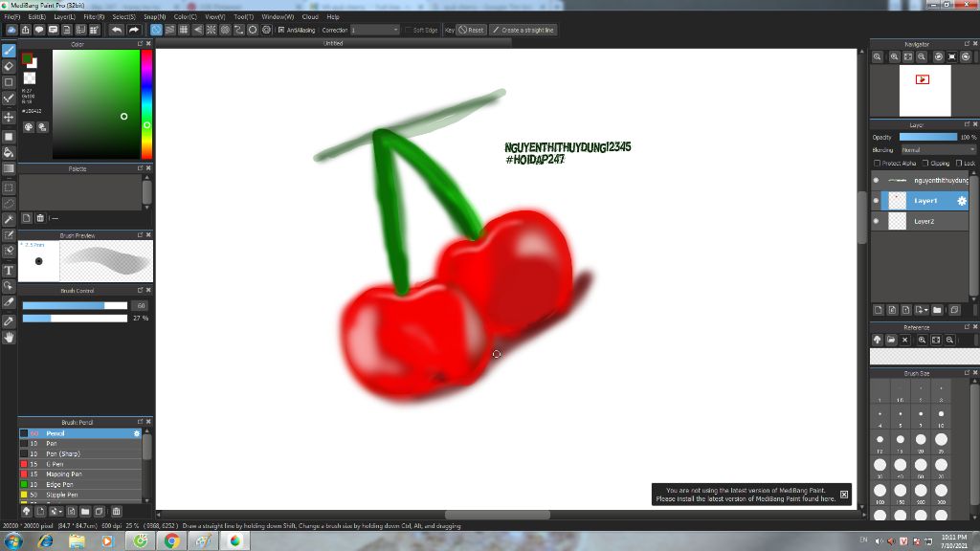Adjust the brush opacity slider at 27%
Image resolution: width=980 pixels, height=551 pixels.
[x=75, y=318]
